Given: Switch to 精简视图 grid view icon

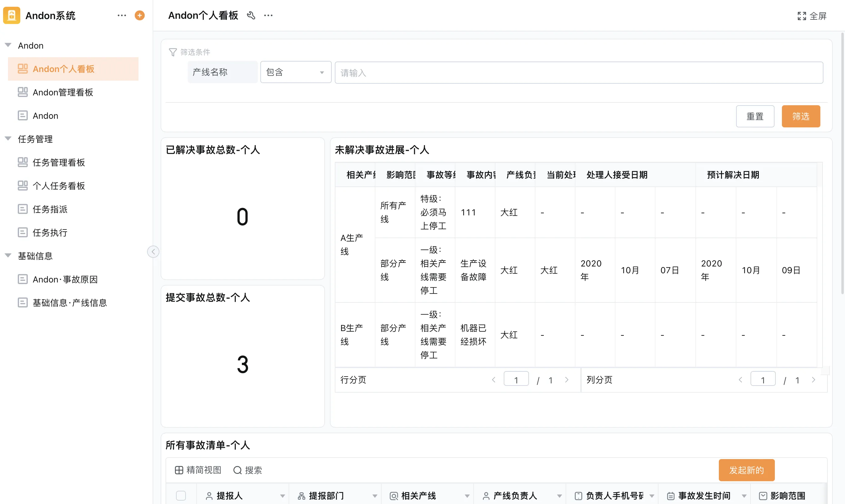Looking at the screenshot, I should [179, 470].
